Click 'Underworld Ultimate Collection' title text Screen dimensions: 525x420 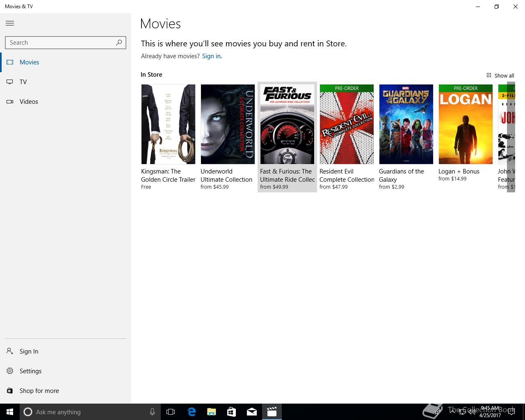click(226, 176)
